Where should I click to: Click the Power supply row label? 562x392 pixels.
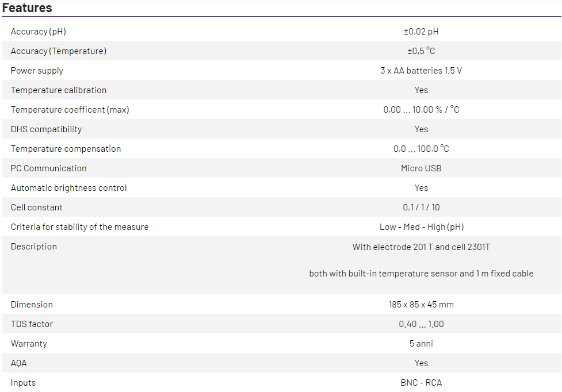pos(37,71)
